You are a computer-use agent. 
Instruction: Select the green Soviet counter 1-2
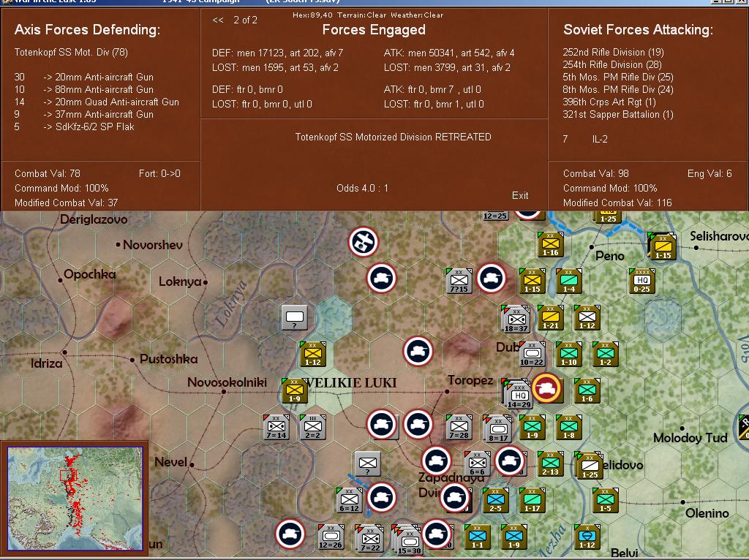pos(605,355)
